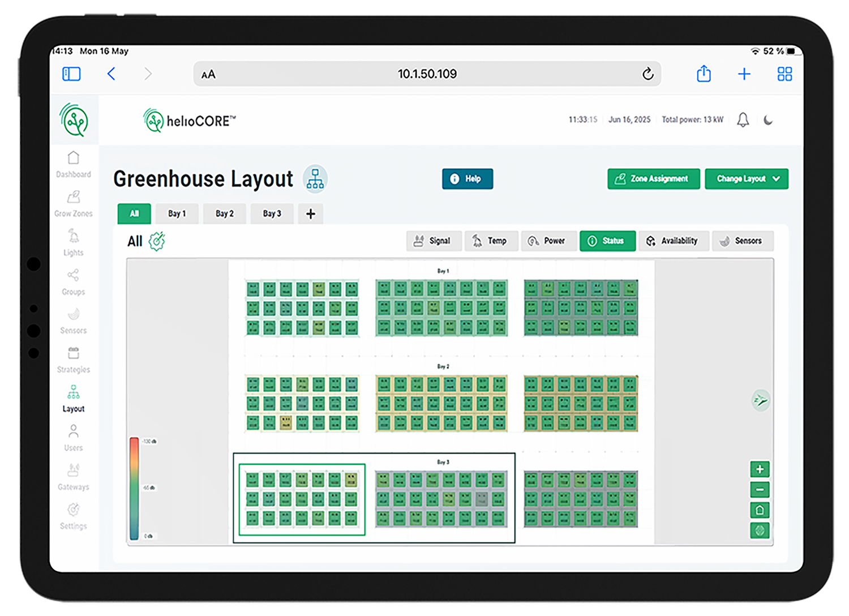Open the Dashboard page in sidebar
Screen dimensions: 849x616
pyautogui.click(x=74, y=165)
